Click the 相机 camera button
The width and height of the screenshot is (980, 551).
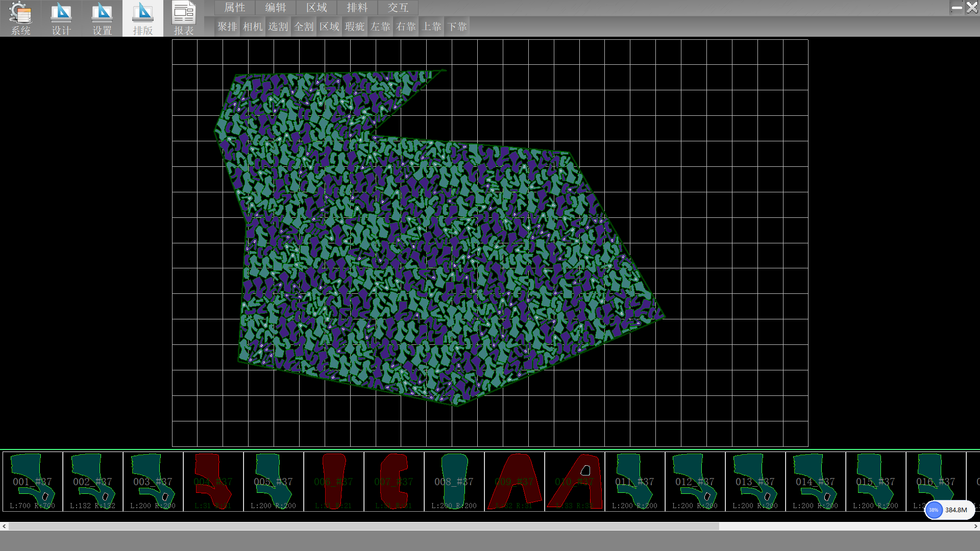tap(253, 27)
